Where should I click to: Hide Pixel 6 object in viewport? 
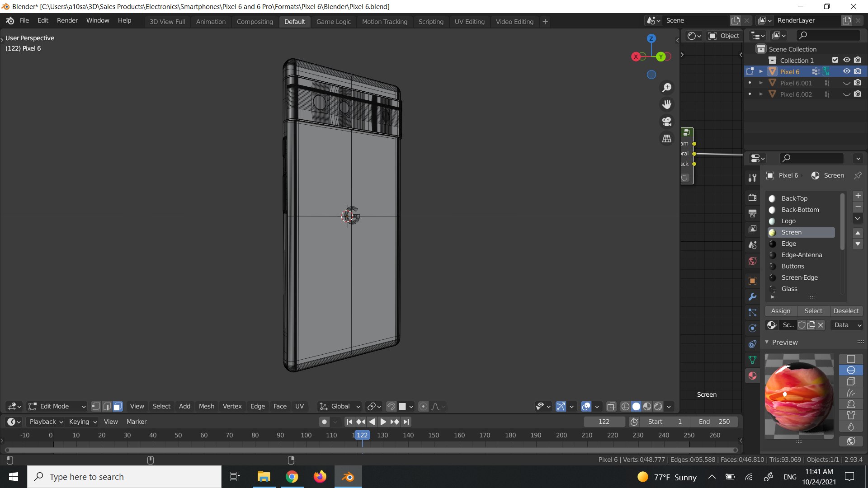click(x=846, y=71)
